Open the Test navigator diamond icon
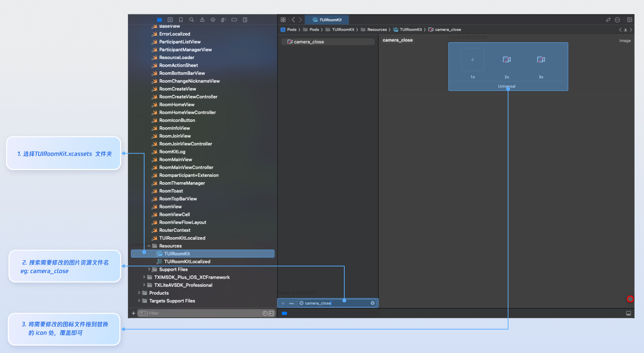Image resolution: width=644 pixels, height=353 pixels. [213, 20]
